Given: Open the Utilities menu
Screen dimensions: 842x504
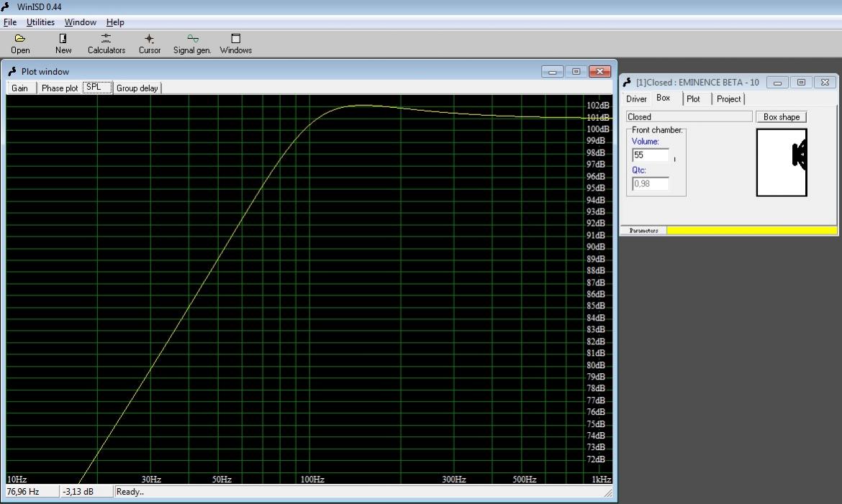Looking at the screenshot, I should pyautogui.click(x=40, y=22).
